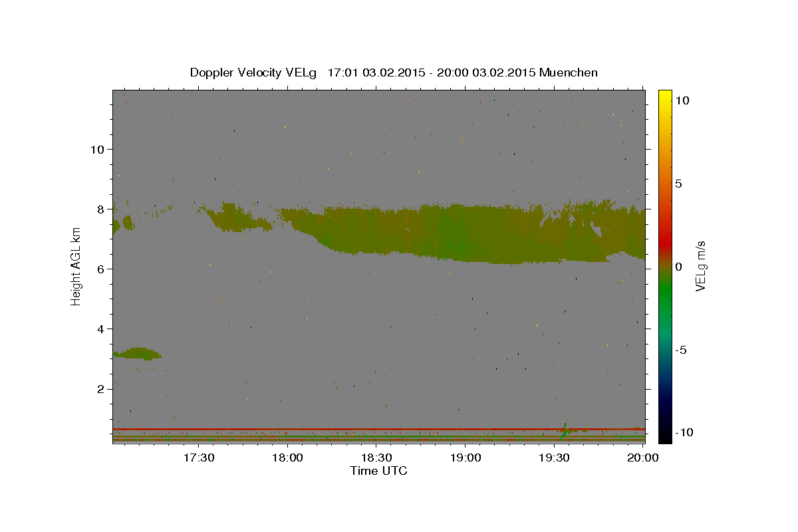Click the colorbar value -10 label

point(684,433)
